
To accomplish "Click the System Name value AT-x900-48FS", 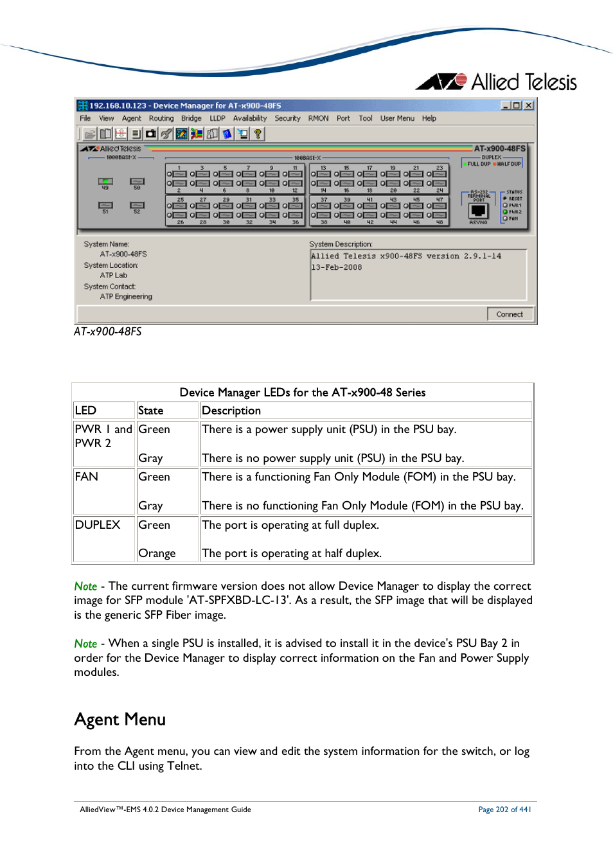I will tap(123, 254).
